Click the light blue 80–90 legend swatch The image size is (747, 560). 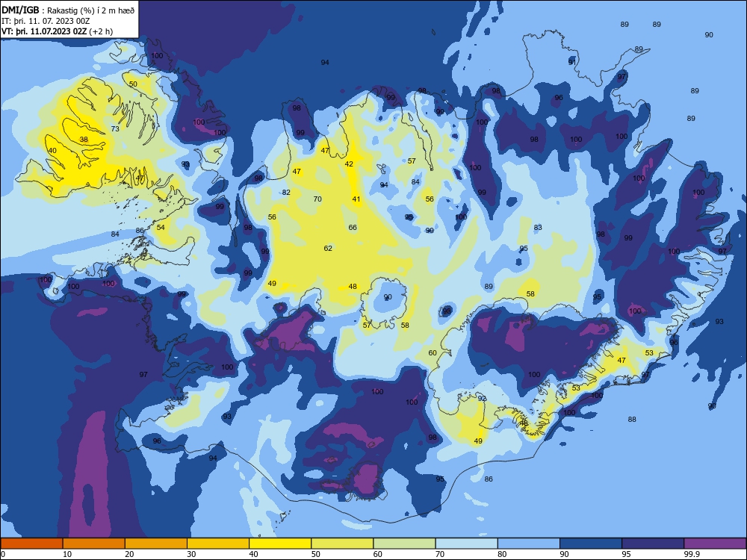click(x=528, y=544)
